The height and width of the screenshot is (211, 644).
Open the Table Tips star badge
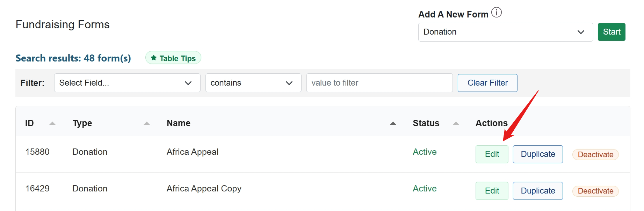(x=173, y=58)
